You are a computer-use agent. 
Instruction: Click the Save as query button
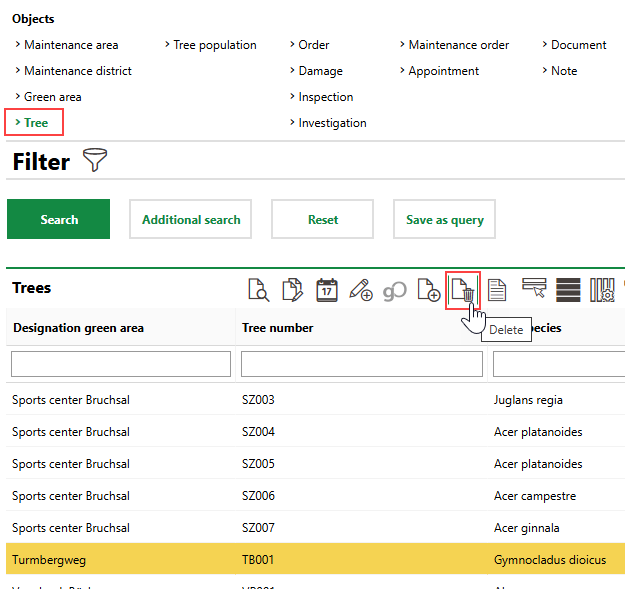click(444, 220)
